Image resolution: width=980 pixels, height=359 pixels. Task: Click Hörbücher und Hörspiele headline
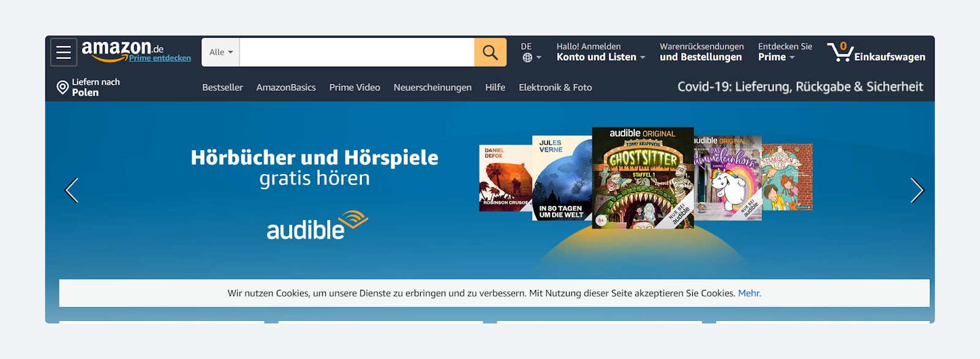(x=314, y=157)
